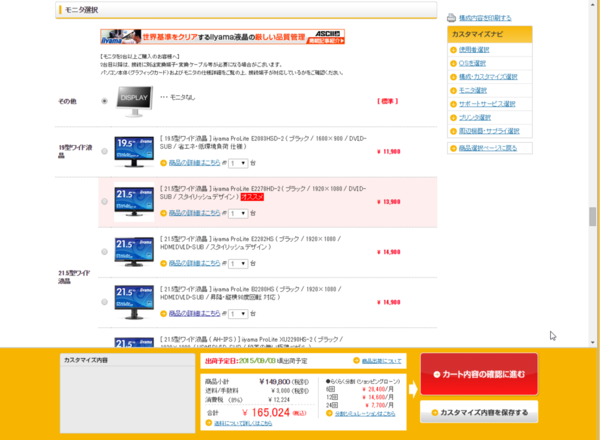Click the page vertical scrollbar thumb
The width and height of the screenshot is (600, 440).
click(592, 217)
